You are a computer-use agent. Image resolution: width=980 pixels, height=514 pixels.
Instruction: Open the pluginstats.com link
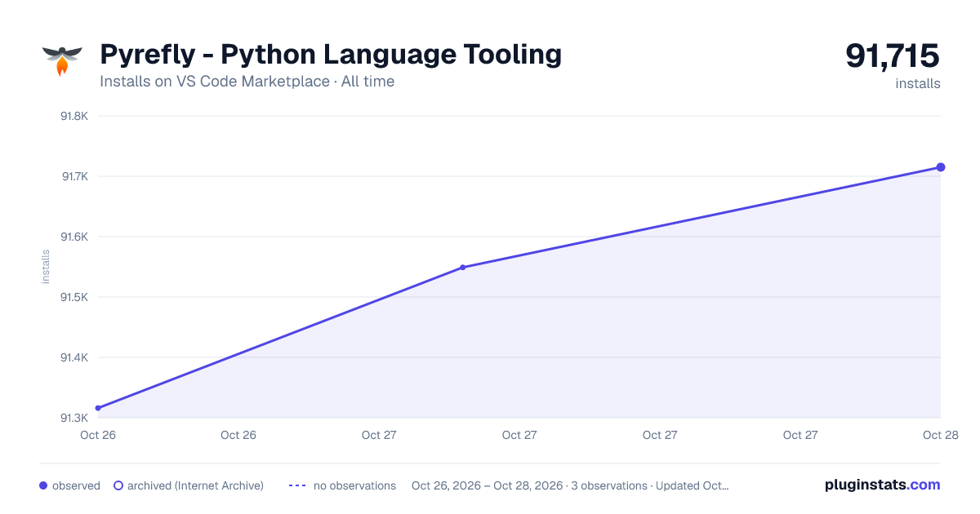point(883,485)
